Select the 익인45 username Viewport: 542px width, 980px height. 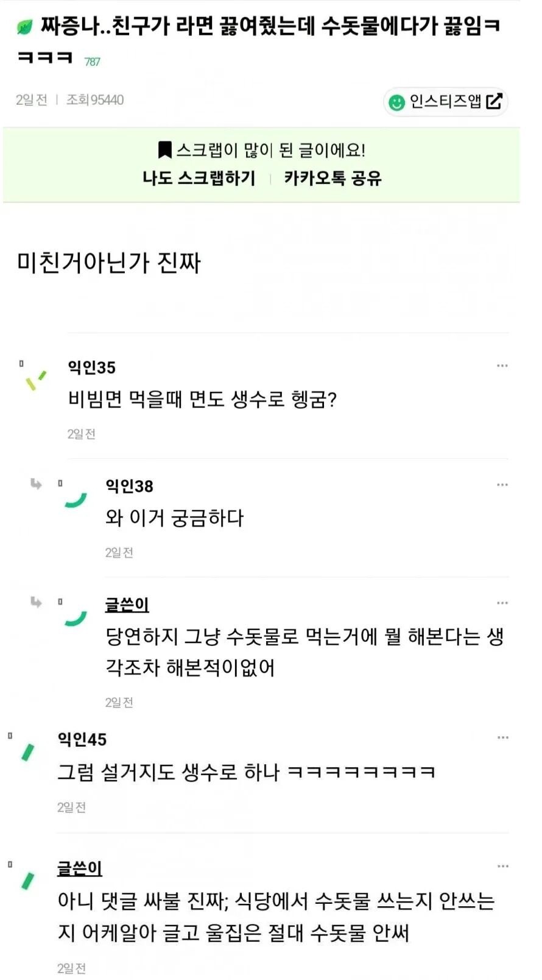(82, 739)
